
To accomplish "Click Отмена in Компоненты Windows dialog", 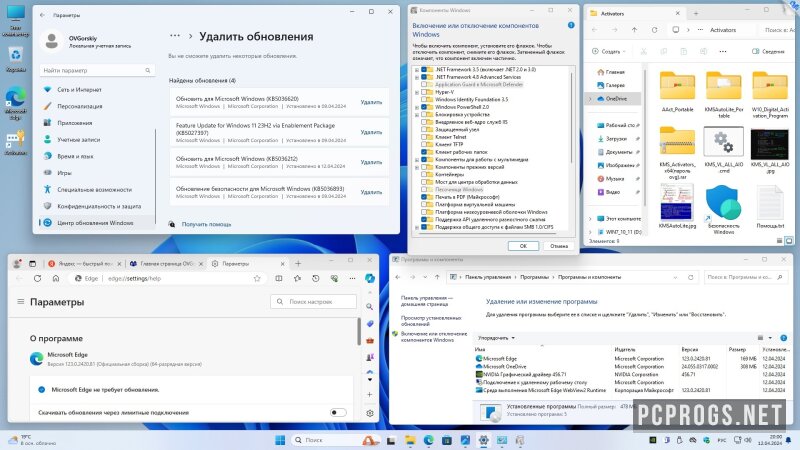I will coord(559,246).
